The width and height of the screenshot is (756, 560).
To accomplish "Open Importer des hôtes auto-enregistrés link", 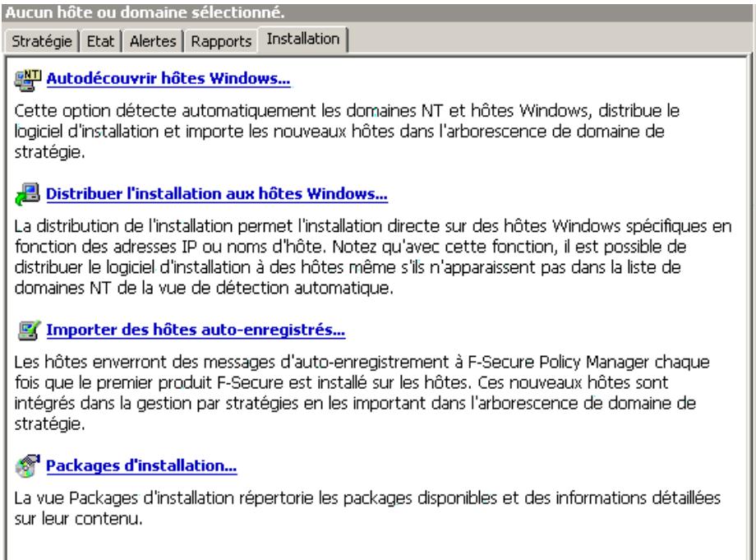I will (196, 330).
